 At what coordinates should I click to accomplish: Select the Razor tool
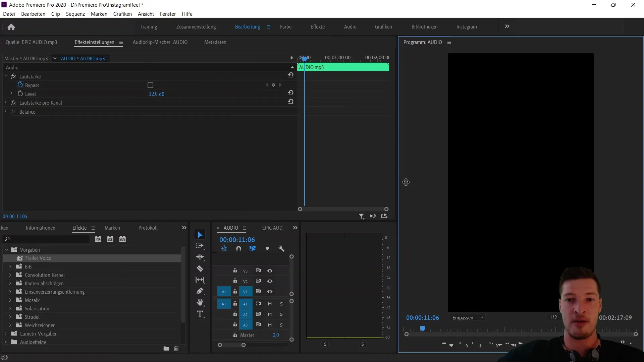(200, 268)
